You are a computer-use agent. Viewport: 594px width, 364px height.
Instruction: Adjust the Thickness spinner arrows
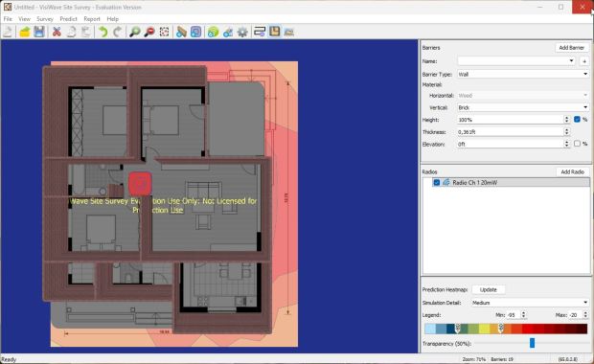tap(567, 132)
